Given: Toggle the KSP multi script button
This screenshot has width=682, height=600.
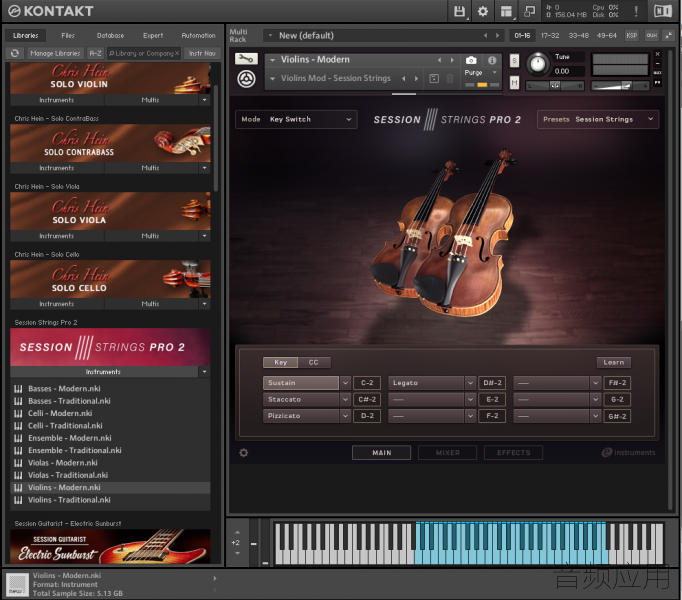Looking at the screenshot, I should point(632,35).
